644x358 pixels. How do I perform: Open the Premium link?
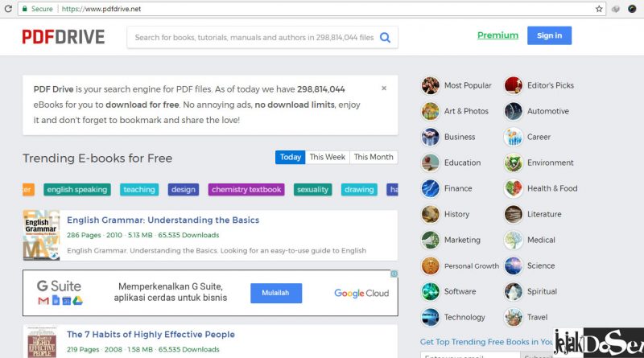pyautogui.click(x=497, y=35)
